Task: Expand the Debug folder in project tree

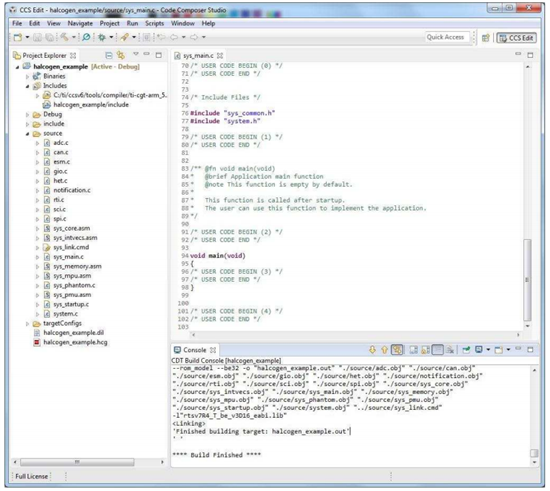Action: coord(27,114)
